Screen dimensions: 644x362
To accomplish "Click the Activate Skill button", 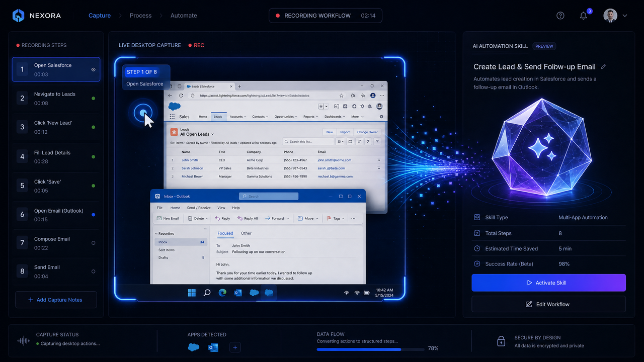I will coord(548,283).
